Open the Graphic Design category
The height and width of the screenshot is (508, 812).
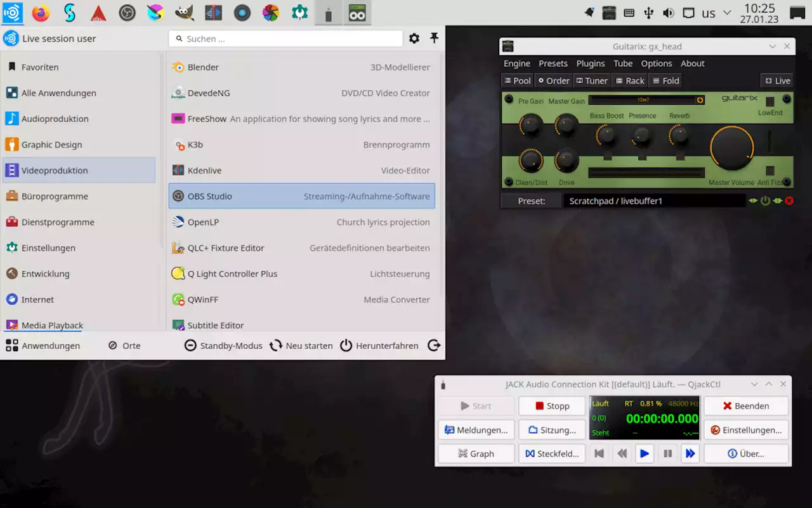79,145
